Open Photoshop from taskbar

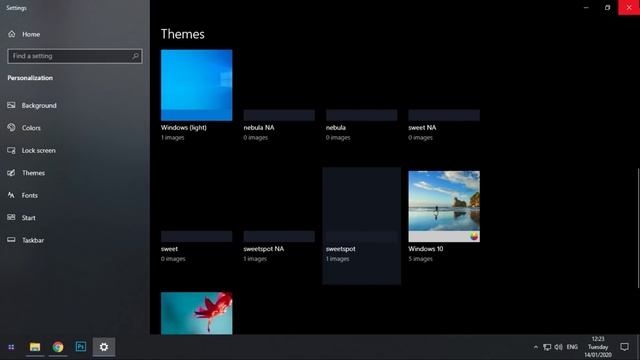tap(81, 347)
